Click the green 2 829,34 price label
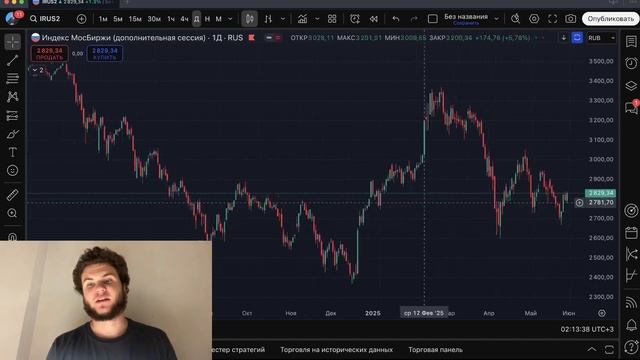This screenshot has width=640, height=360. coord(600,193)
